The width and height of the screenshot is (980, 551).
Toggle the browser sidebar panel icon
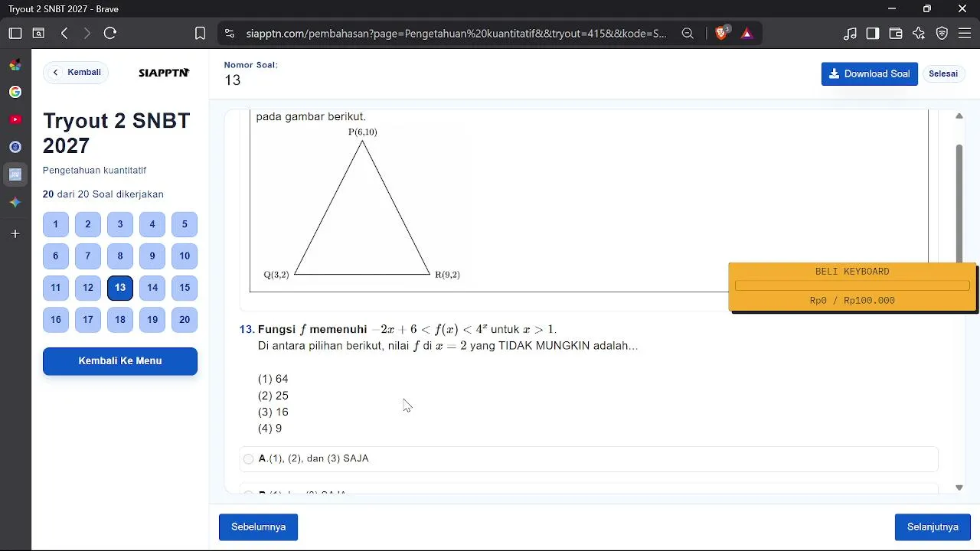coord(15,34)
